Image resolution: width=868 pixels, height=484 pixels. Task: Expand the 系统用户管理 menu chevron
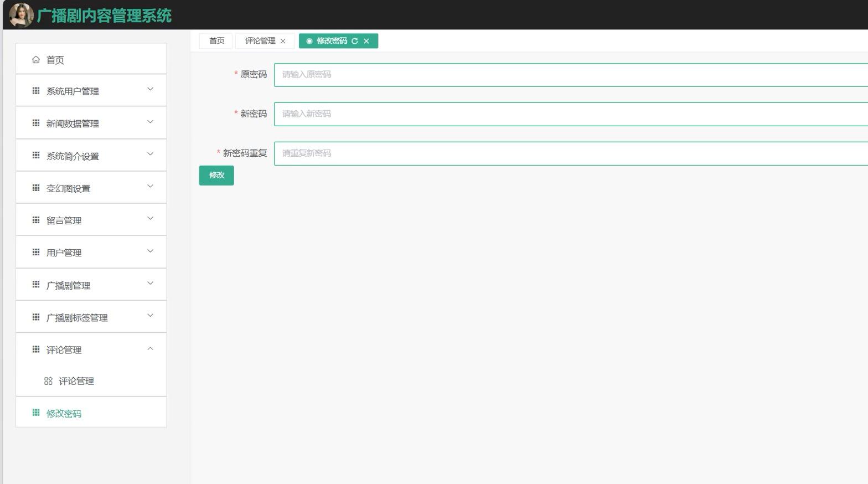[150, 89]
